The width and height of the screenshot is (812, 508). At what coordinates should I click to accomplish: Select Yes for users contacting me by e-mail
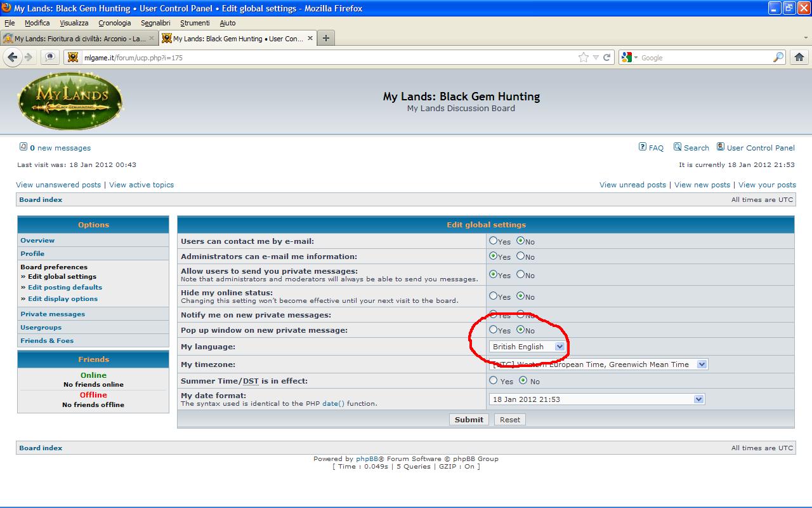pos(494,241)
